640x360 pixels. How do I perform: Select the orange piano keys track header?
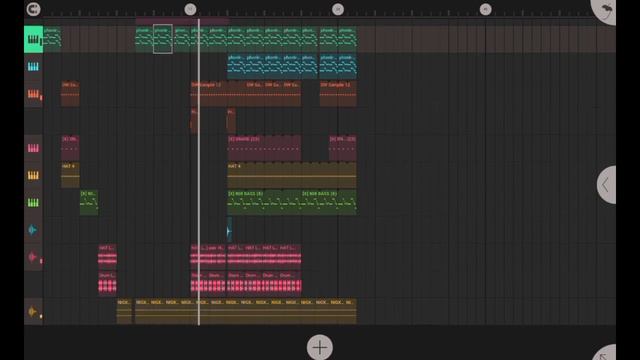pyautogui.click(x=33, y=94)
